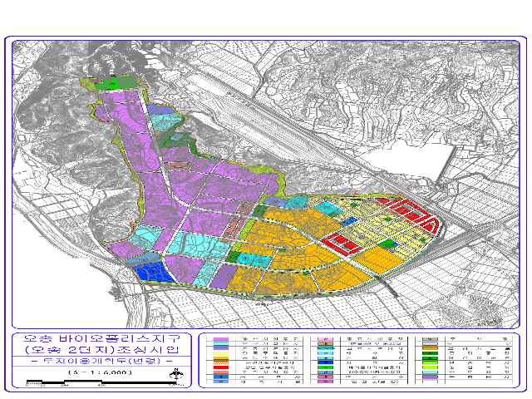Select the purple swatch atop the first legend column
Viewport: 532px width, 399px height.
pyautogui.click(x=220, y=341)
